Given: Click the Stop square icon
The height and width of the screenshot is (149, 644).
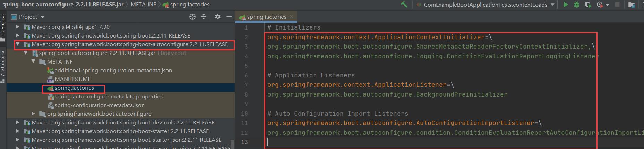Looking at the screenshot, I should [617, 5].
